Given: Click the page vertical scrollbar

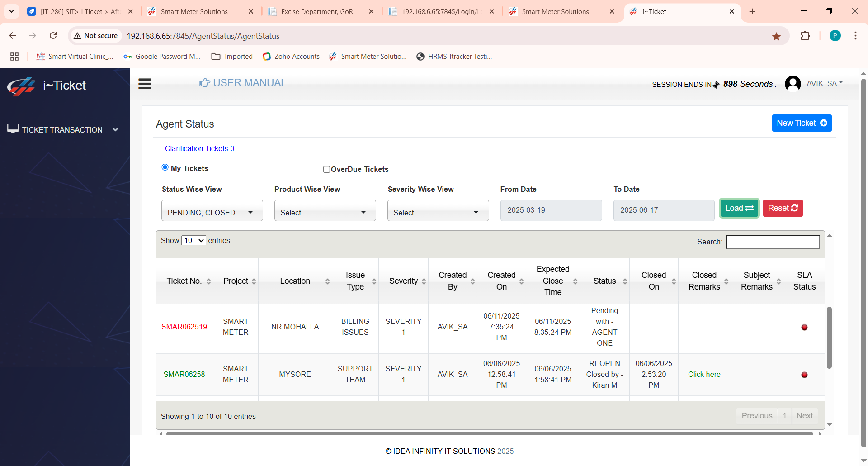Looking at the screenshot, I should coord(863,262).
